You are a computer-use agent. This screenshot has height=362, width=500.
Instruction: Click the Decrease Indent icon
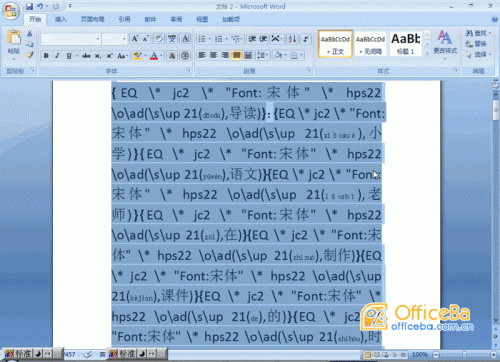(252, 39)
